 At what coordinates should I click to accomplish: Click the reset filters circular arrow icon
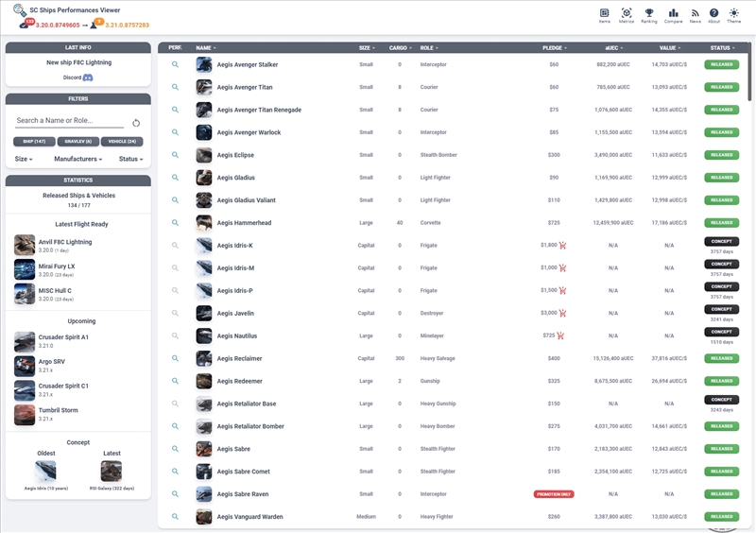point(136,123)
